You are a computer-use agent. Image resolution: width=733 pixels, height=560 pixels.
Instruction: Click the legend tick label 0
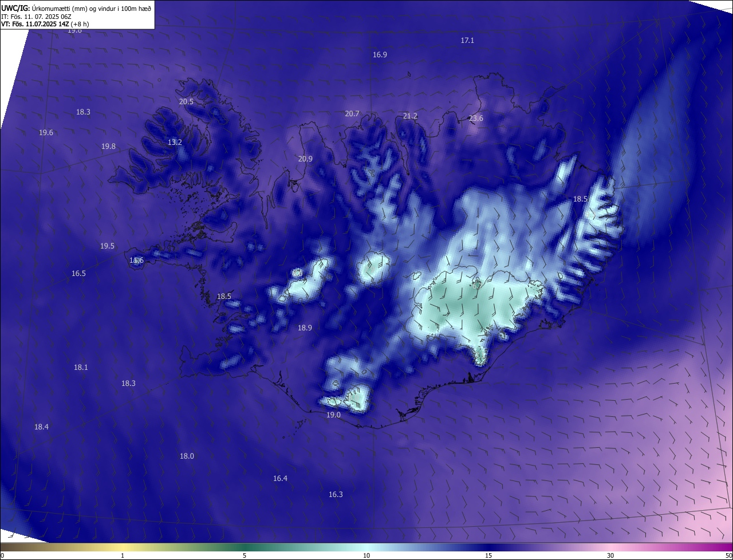click(x=2, y=556)
